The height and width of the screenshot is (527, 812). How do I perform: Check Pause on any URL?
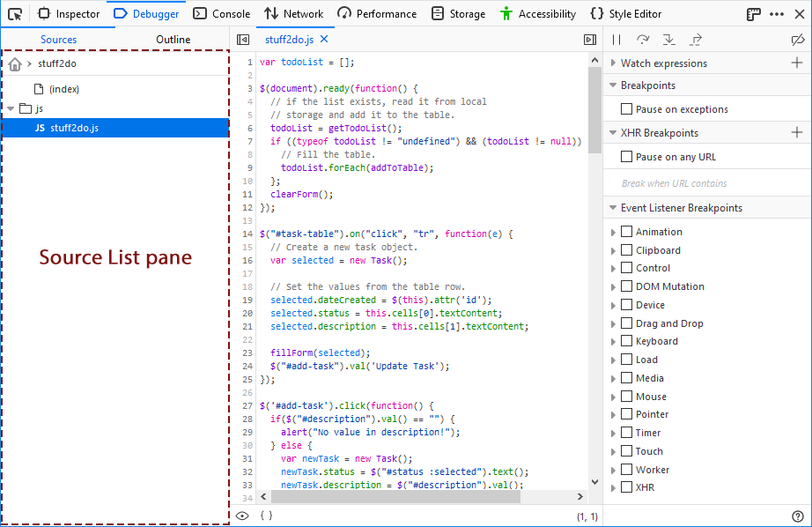click(x=627, y=157)
